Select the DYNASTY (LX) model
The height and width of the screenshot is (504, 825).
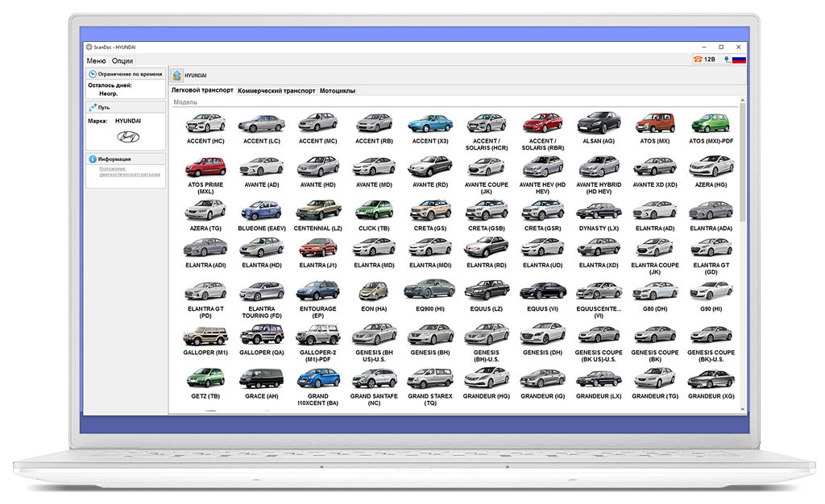[x=599, y=216]
